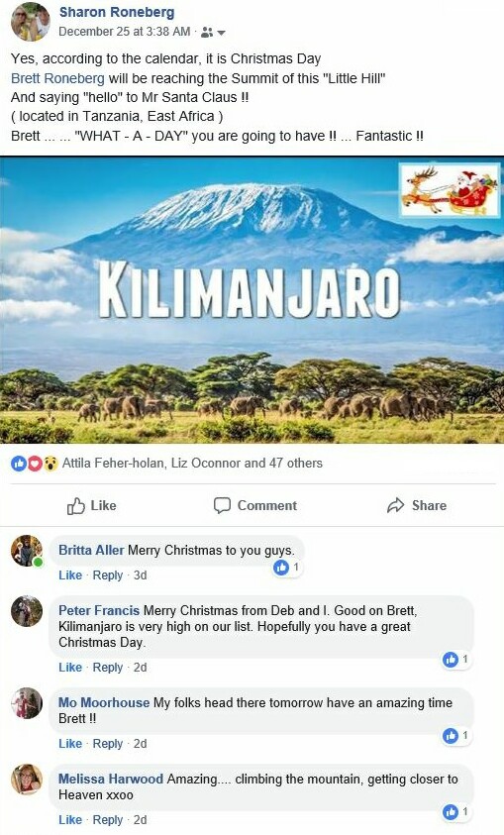The image size is (504, 835).
Task: Open Melissa Harwood's avatar
Action: (27, 780)
